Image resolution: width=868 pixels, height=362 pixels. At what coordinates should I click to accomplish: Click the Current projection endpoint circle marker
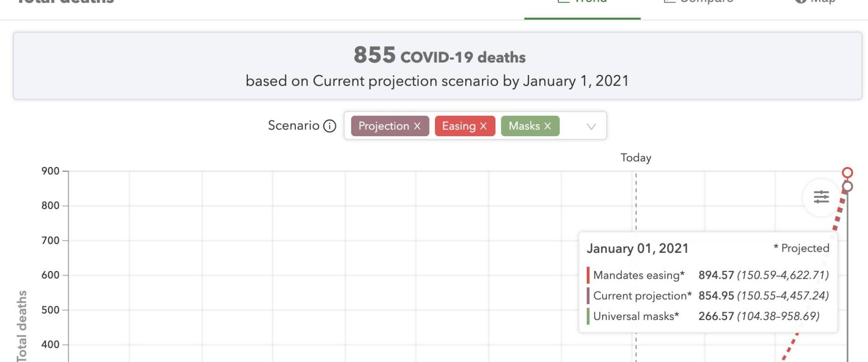848,186
